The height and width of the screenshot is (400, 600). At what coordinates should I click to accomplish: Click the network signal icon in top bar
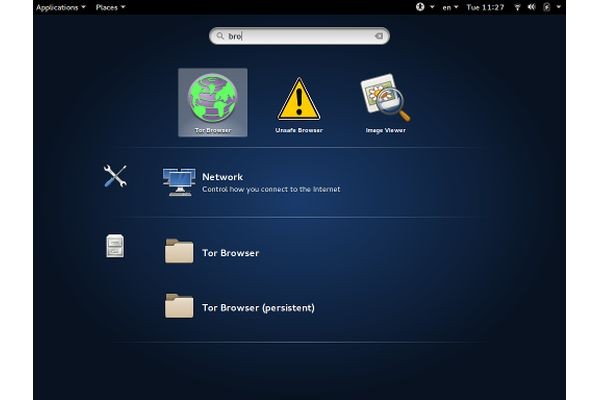[x=517, y=7]
